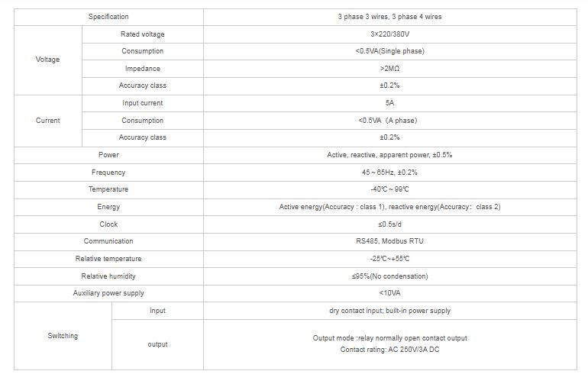This screenshot has width=588, height=384.
Task: Click the 3×220/380V value cell
Action: pos(389,34)
